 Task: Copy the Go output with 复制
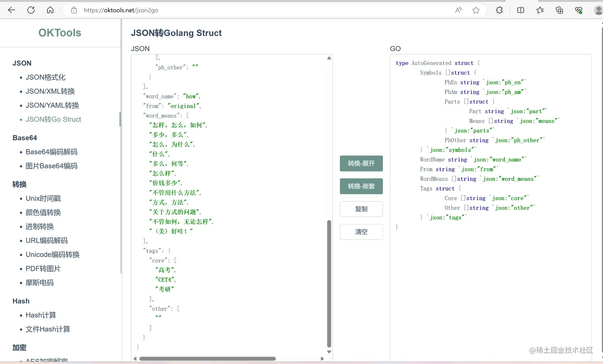361,209
